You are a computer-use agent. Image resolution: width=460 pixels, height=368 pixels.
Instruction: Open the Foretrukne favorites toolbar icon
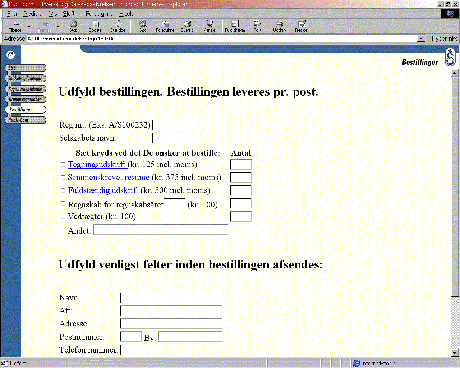tap(165, 26)
